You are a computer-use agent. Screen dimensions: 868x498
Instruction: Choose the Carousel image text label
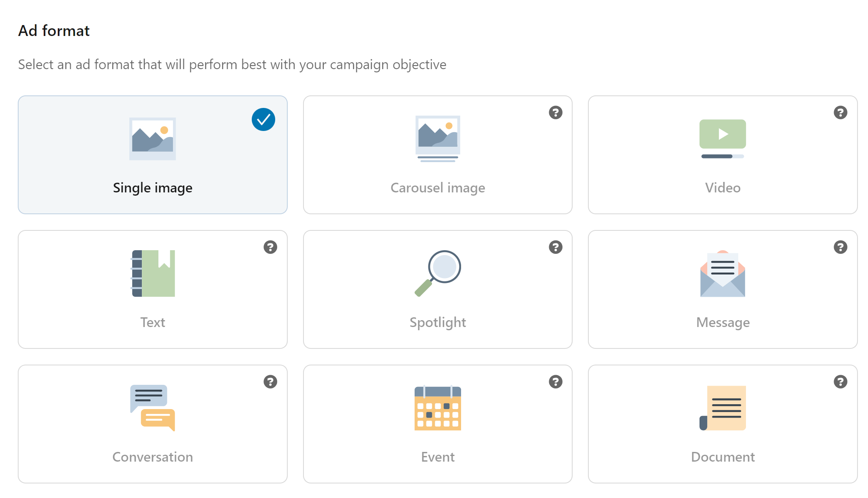click(438, 188)
